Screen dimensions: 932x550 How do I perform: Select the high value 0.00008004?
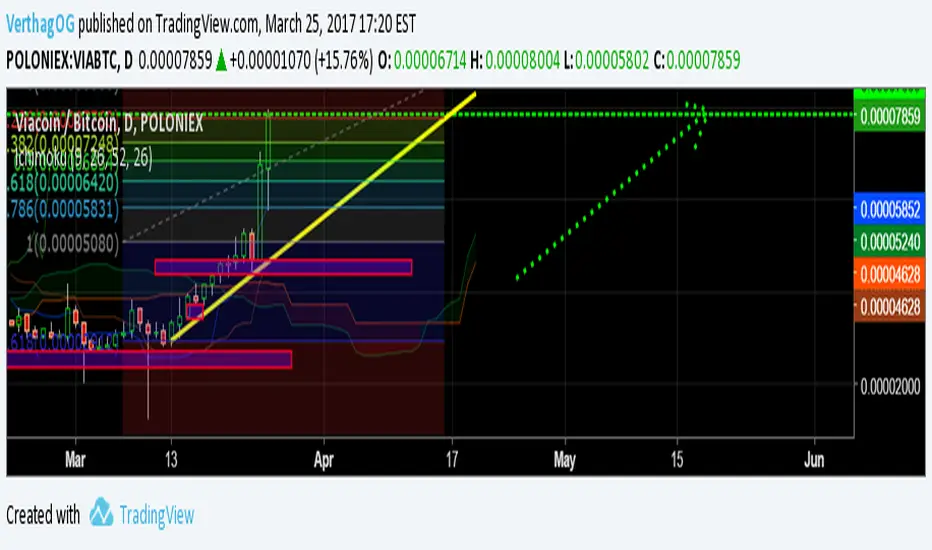pos(522,60)
